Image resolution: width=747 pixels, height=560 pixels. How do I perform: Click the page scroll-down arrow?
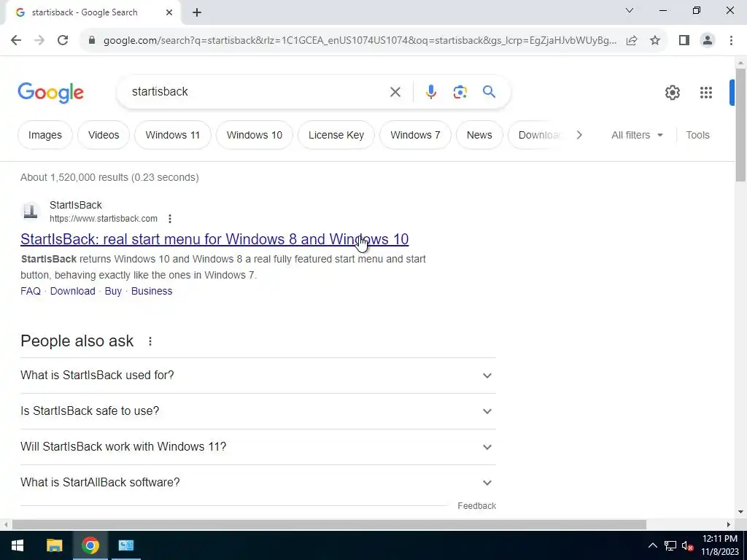[x=740, y=512]
